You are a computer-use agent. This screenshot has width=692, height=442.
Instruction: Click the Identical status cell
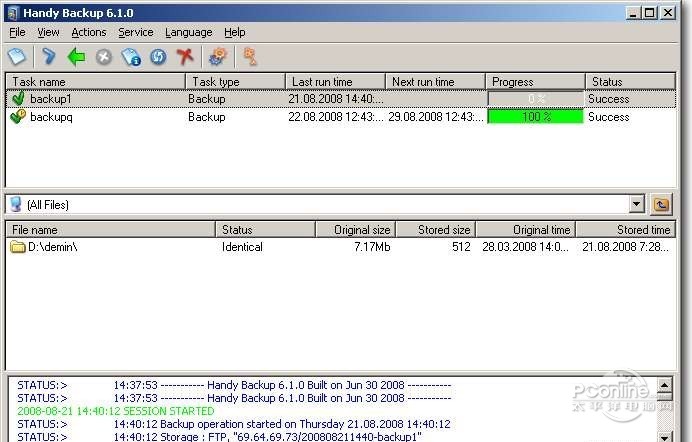(242, 247)
